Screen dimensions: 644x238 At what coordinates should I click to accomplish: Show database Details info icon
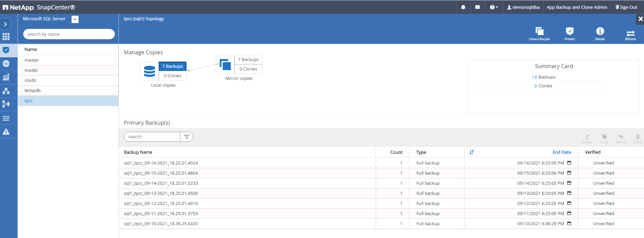600,32
